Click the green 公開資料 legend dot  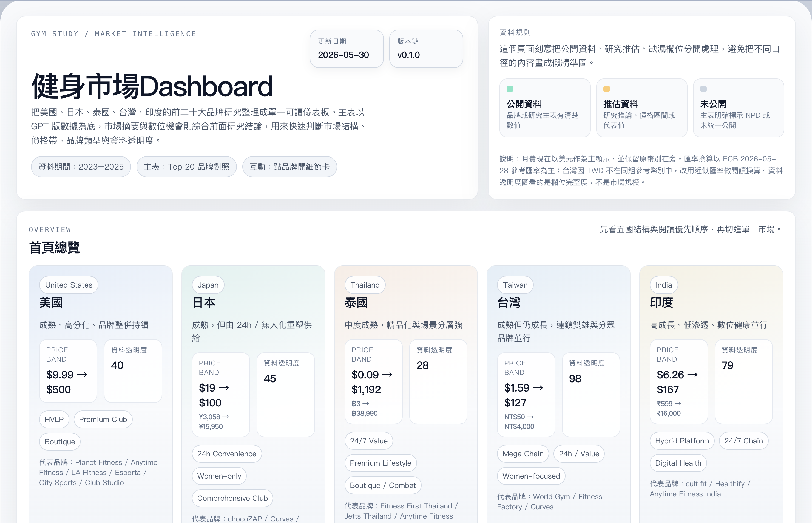[x=510, y=89]
